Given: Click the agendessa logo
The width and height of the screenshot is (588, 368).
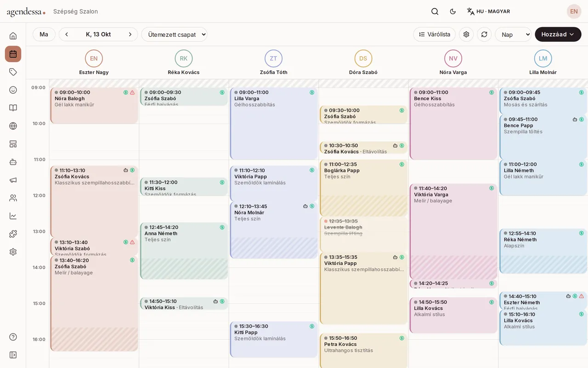Looking at the screenshot, I should [26, 12].
